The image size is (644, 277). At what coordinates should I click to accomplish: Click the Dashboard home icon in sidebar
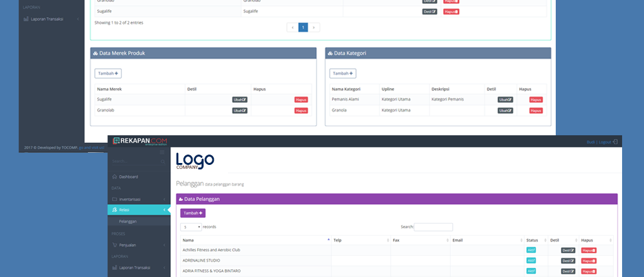pos(114,177)
